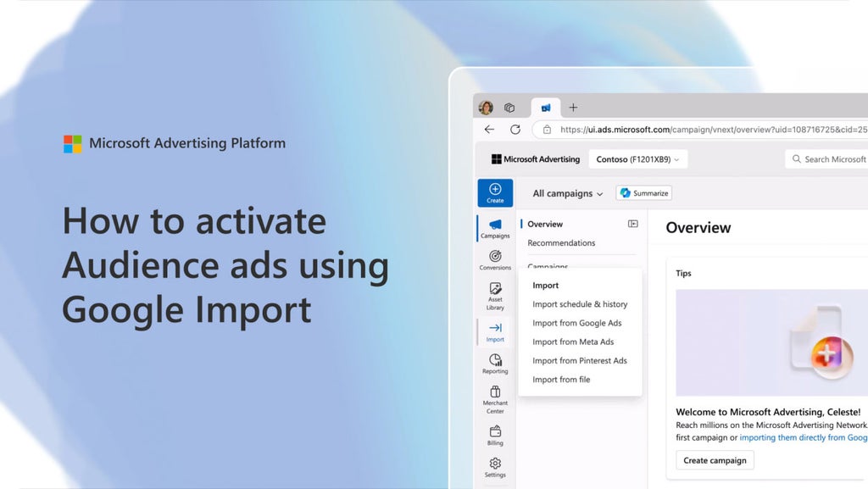Click the browser profile avatar
Screen dimensions: 868x489
coord(486,107)
